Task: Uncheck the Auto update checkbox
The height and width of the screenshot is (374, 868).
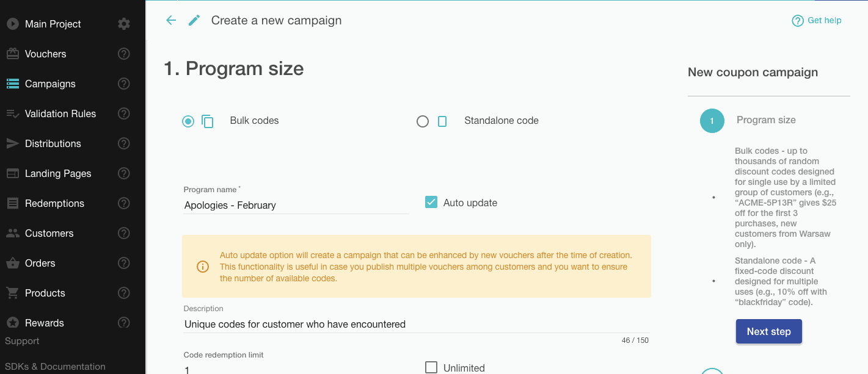Action: click(431, 203)
